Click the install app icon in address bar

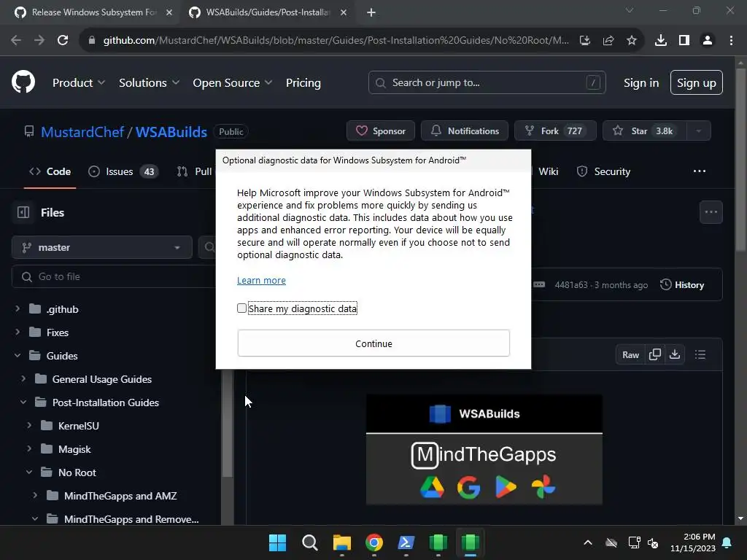(x=585, y=41)
